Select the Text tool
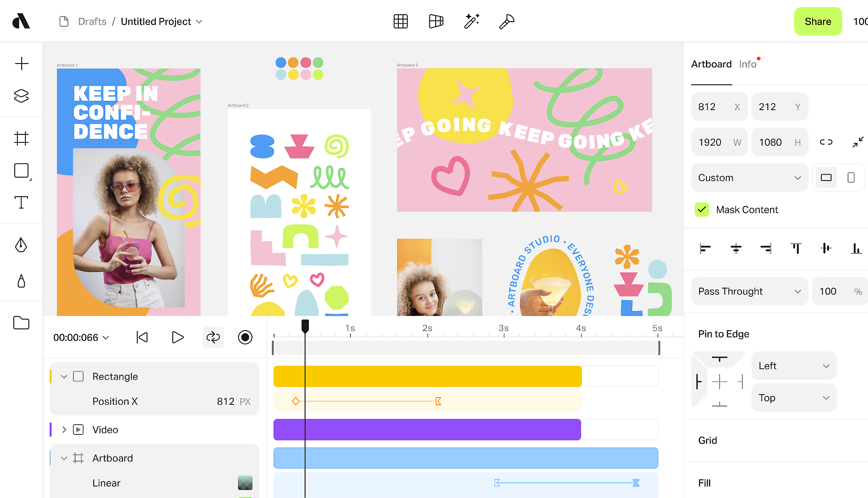The image size is (868, 498). click(x=22, y=203)
